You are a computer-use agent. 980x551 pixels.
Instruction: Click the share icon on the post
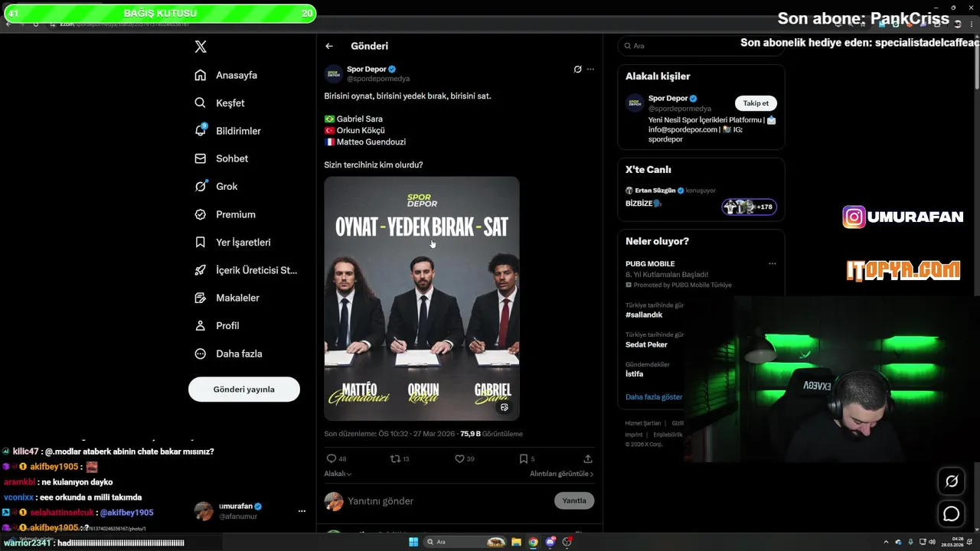click(588, 458)
